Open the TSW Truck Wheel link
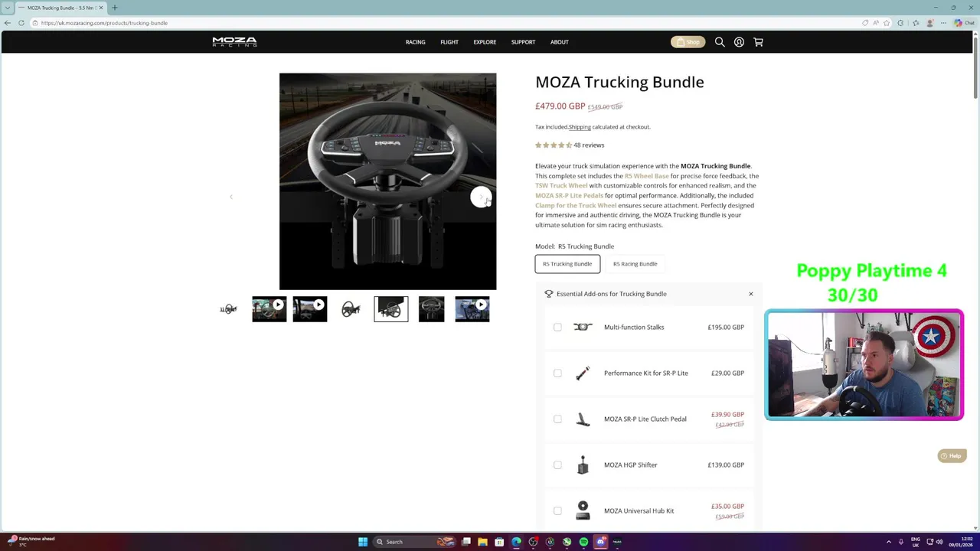980x551 pixels. tap(561, 185)
